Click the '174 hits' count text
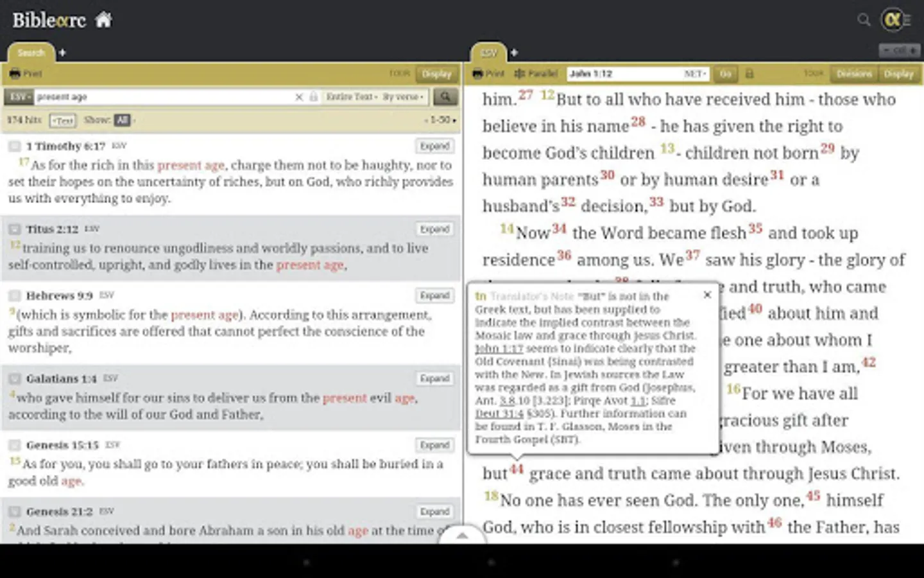This screenshot has width=924, height=578. click(x=24, y=120)
